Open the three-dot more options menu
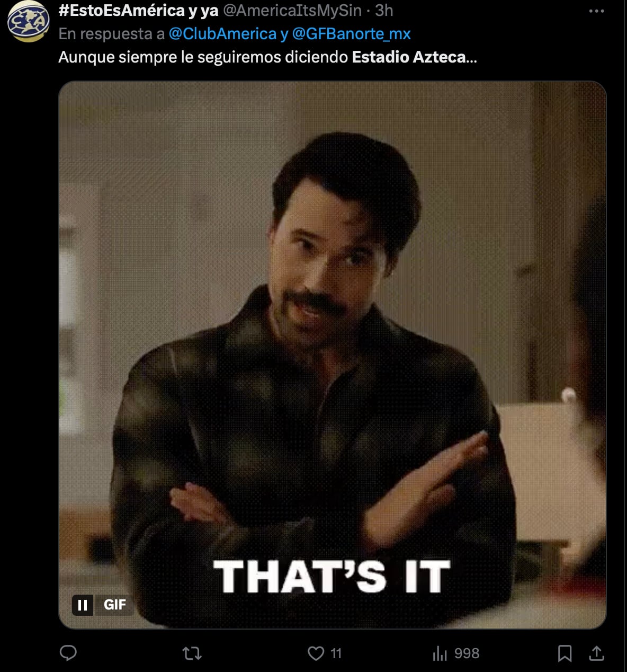627x672 pixels. coord(597,11)
